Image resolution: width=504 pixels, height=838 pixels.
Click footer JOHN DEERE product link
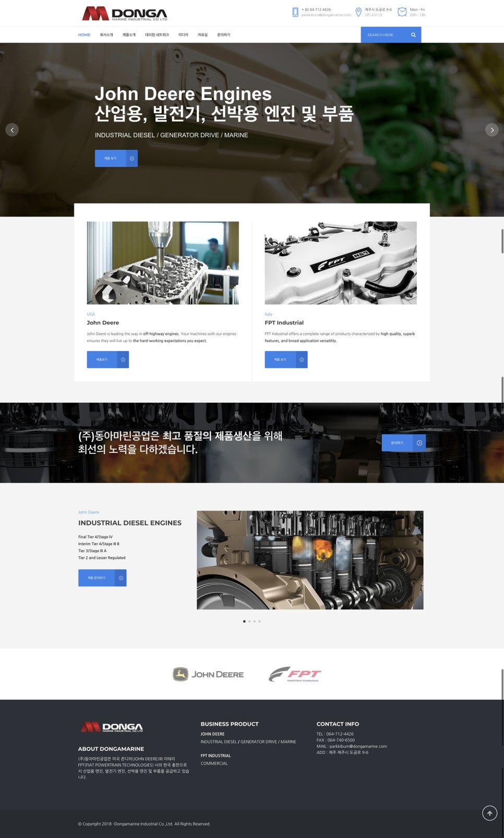tap(212, 734)
